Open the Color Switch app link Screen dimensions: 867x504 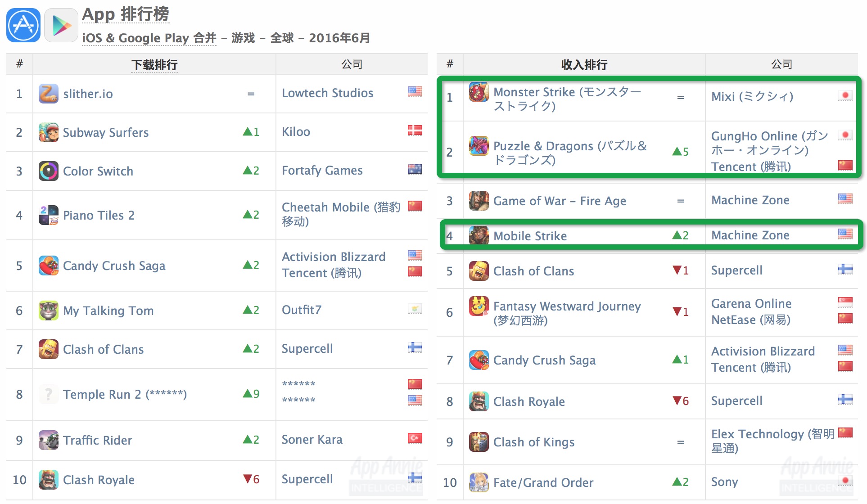[98, 171]
